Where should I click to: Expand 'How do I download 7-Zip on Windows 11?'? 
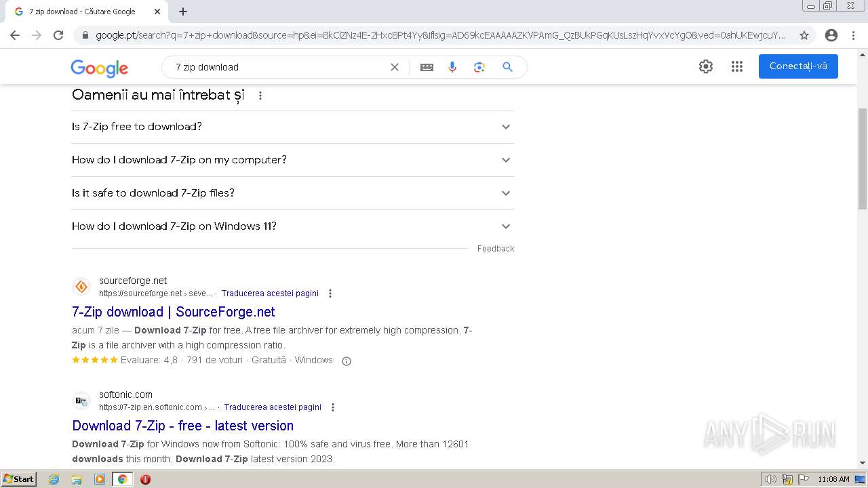[293, 226]
